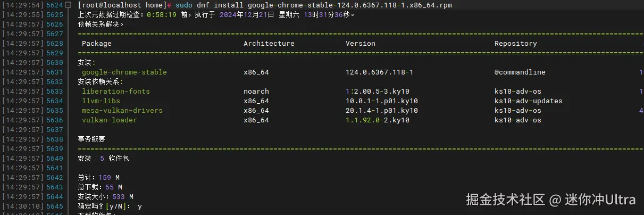The height and width of the screenshot is (215, 644).
Task: Click the 事务概要 heading line
Action: pos(91,139)
